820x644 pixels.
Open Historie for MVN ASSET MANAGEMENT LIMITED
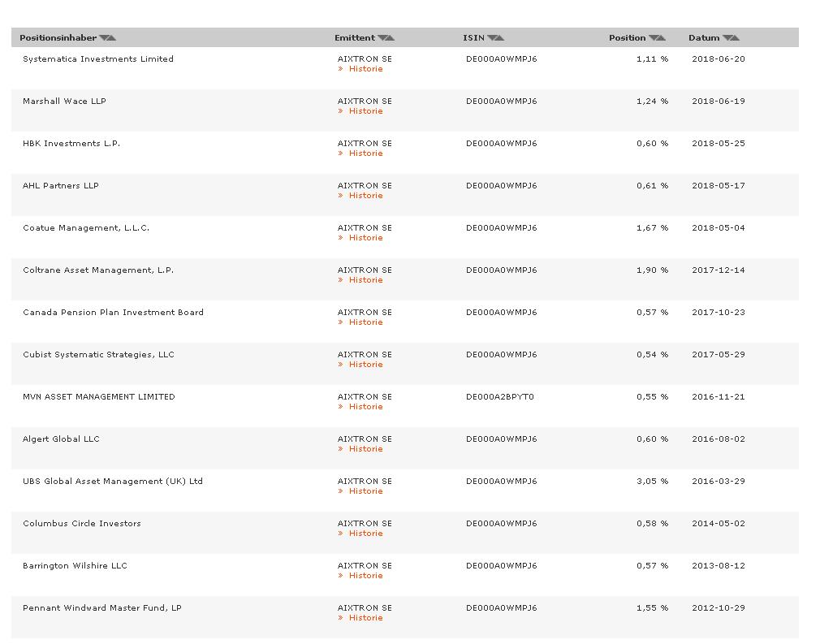tap(365, 407)
